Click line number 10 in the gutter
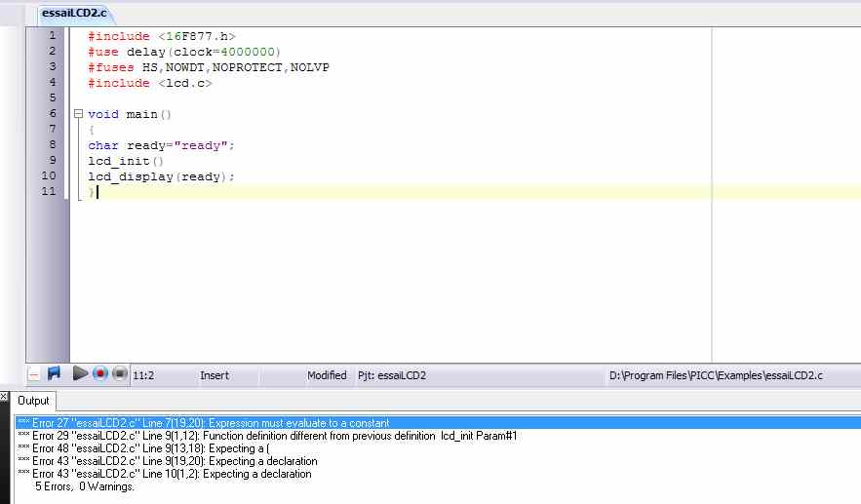Viewport: 861px width, 504px height. tap(49, 175)
